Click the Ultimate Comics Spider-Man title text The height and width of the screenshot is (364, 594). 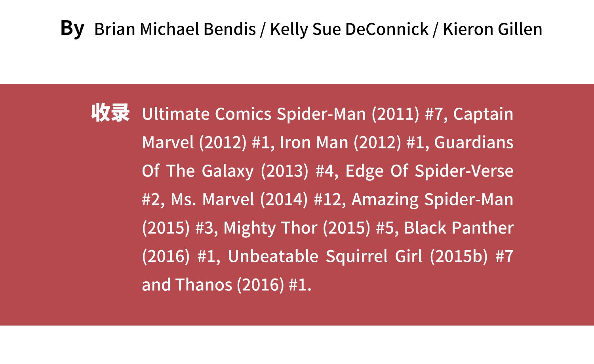tap(253, 114)
